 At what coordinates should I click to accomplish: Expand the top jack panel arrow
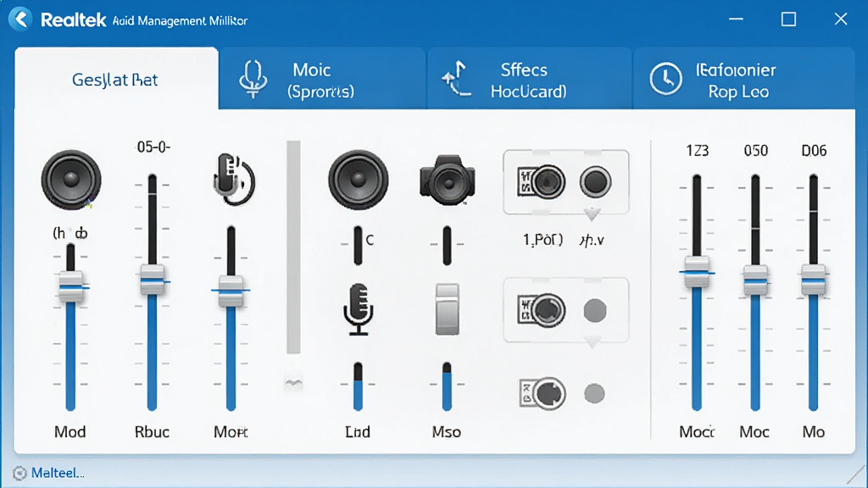tap(593, 214)
